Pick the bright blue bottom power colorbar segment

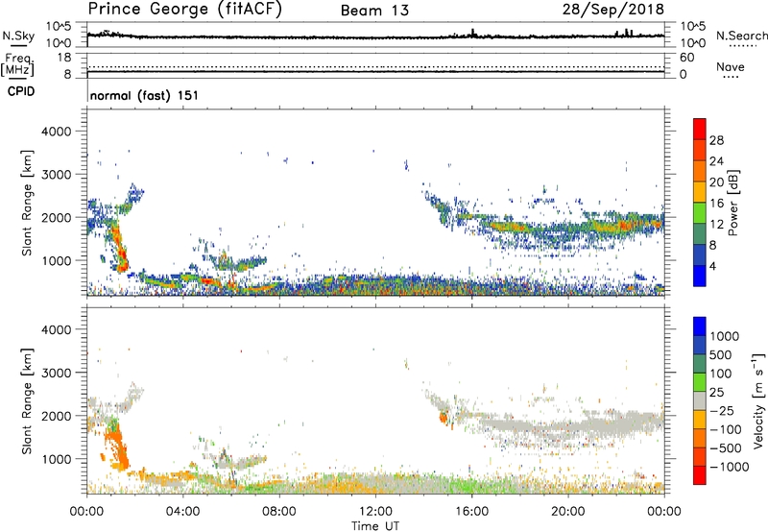700,277
